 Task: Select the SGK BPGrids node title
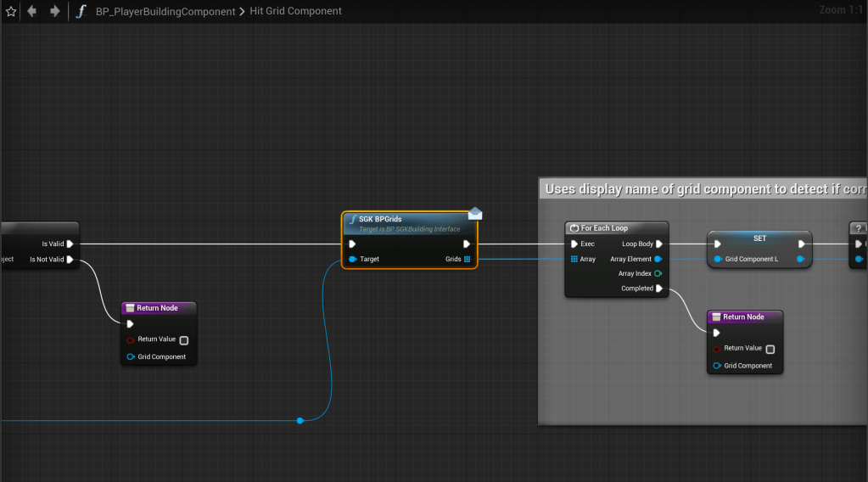coord(380,219)
